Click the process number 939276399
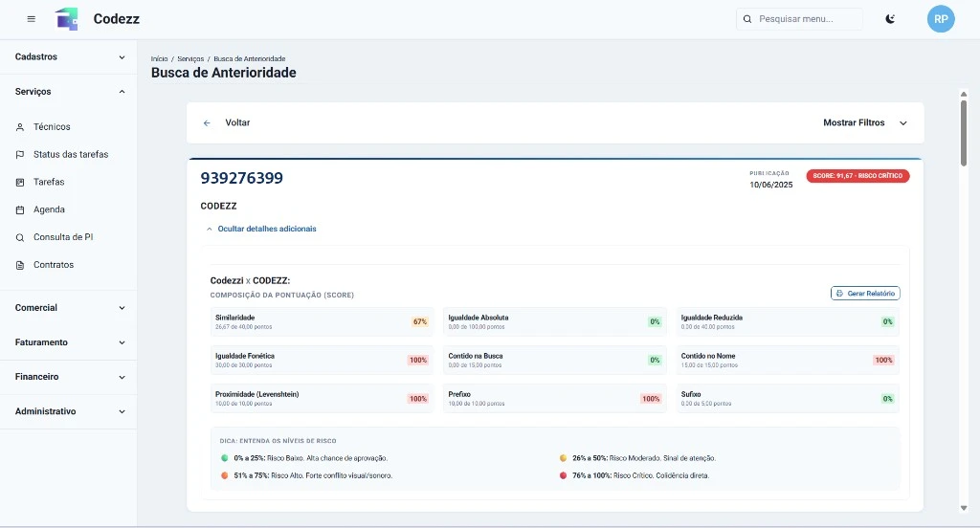Image resolution: width=980 pixels, height=528 pixels. pyautogui.click(x=241, y=178)
